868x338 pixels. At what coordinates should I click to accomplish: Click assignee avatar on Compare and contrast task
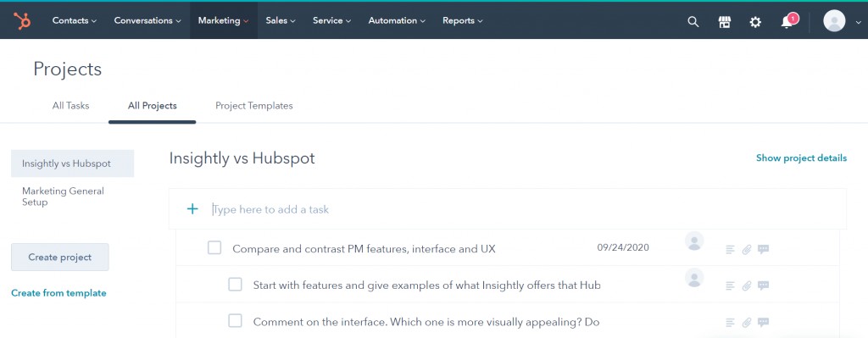pos(694,241)
